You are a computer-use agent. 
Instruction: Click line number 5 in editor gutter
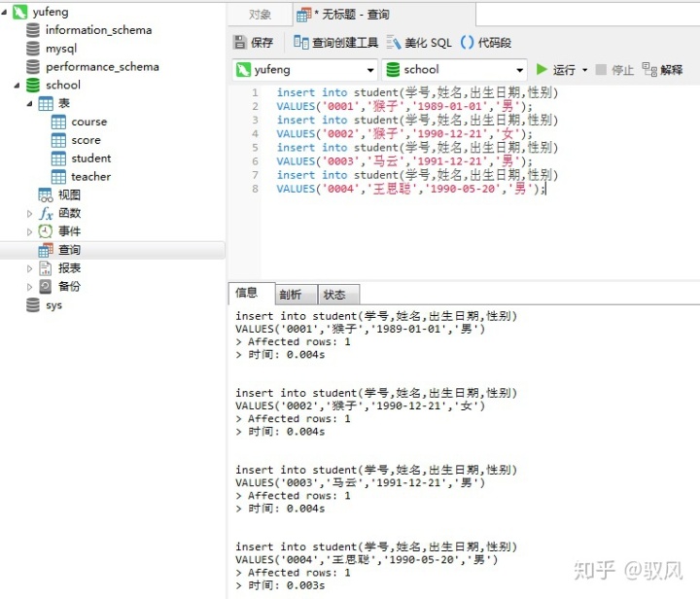pos(255,147)
